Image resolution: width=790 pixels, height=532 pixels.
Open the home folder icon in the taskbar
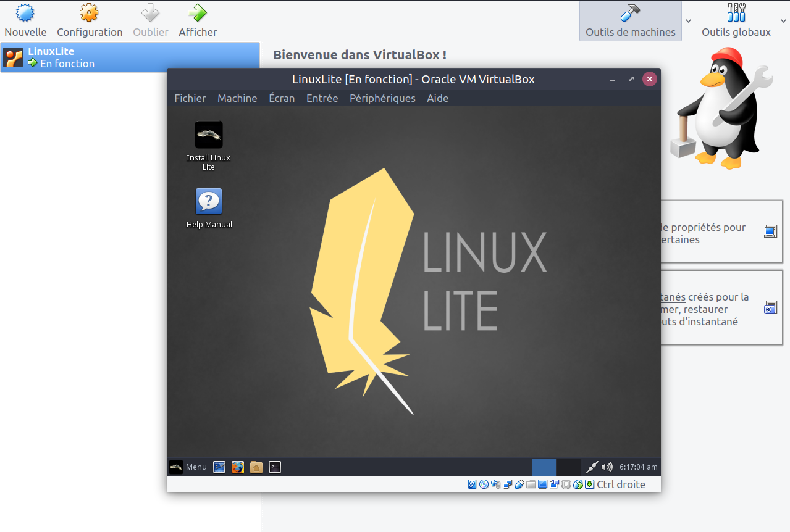[x=256, y=467]
